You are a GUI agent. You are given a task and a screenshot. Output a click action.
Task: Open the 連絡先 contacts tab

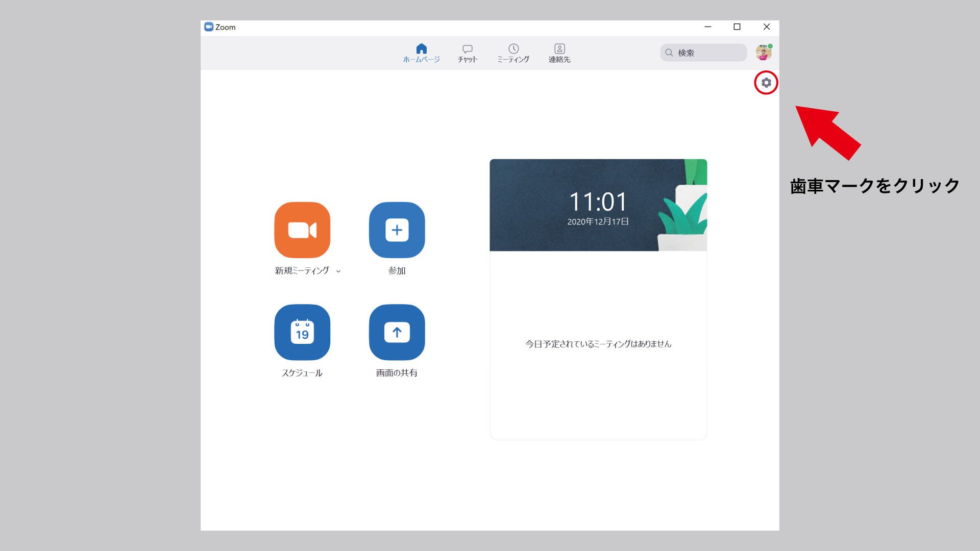tap(559, 53)
